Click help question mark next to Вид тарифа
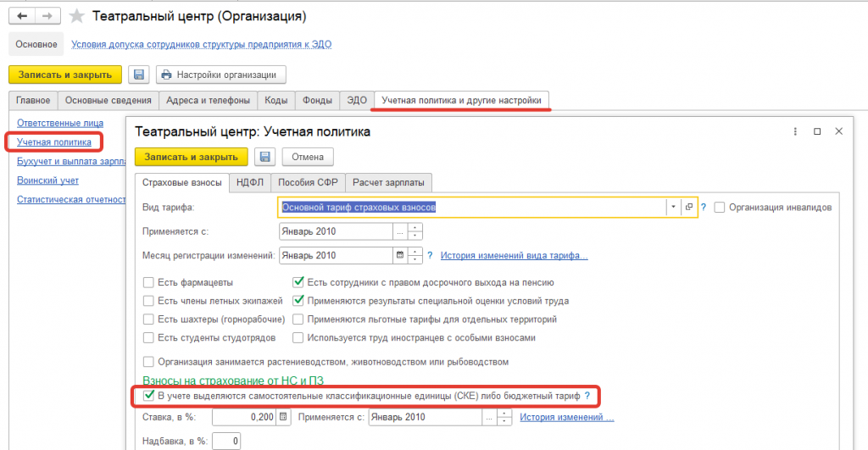 tap(704, 207)
